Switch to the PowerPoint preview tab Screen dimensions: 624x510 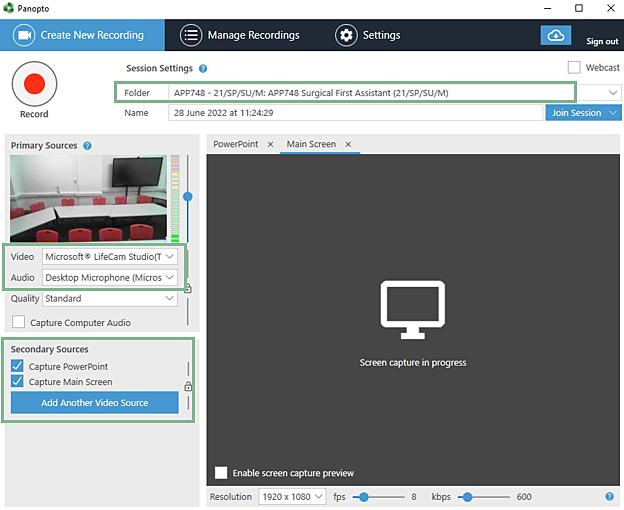tap(236, 144)
